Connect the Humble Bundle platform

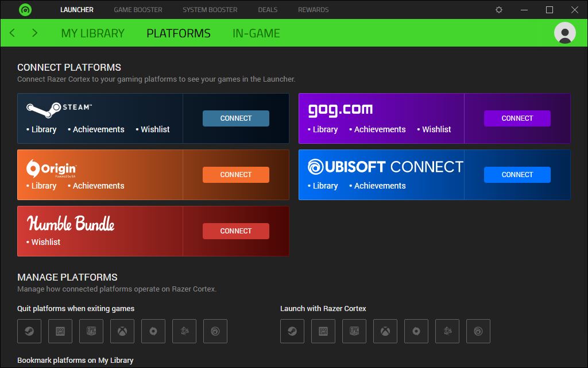pos(236,231)
